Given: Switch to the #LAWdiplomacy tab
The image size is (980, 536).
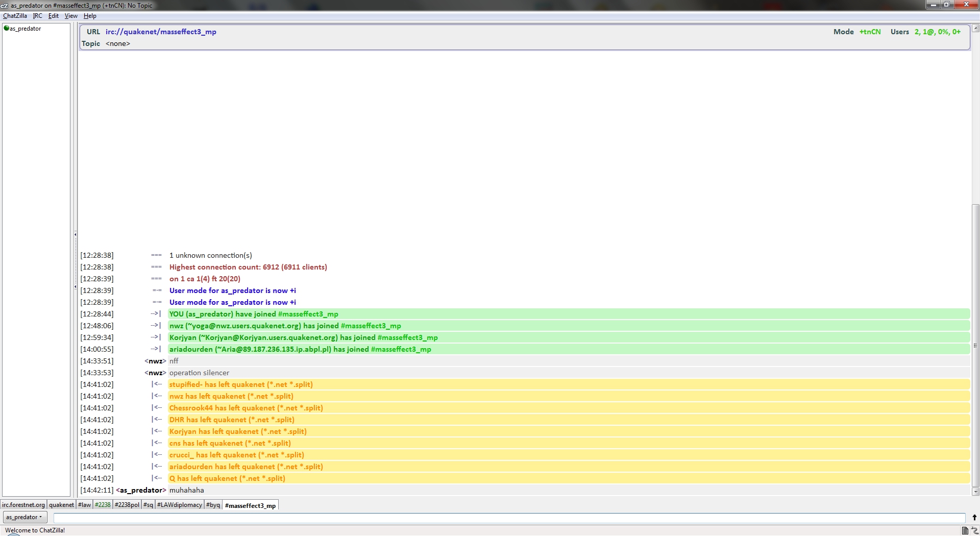Looking at the screenshot, I should (x=179, y=505).
